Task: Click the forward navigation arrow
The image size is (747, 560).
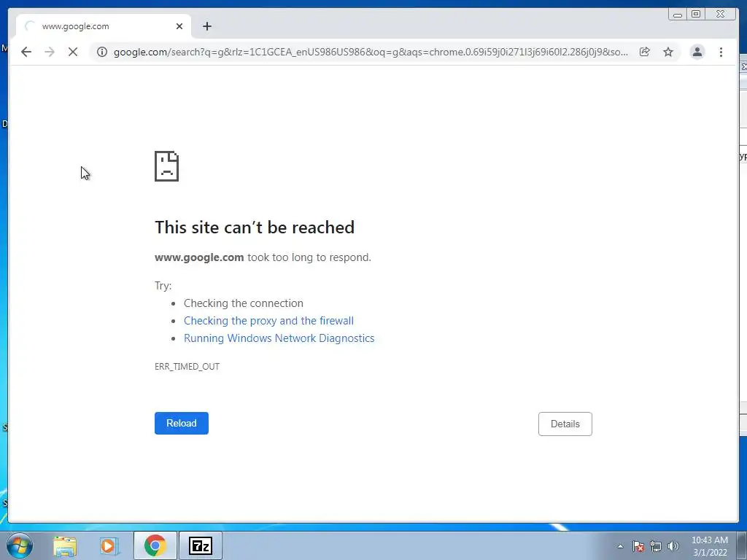Action: 50,52
